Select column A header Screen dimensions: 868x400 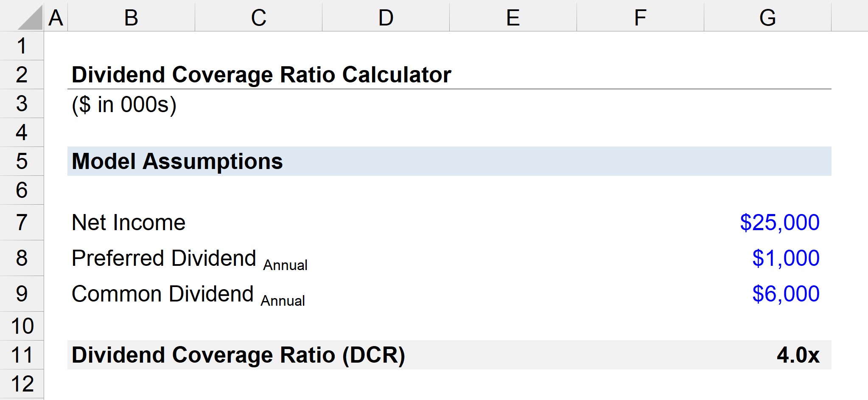[x=56, y=17]
